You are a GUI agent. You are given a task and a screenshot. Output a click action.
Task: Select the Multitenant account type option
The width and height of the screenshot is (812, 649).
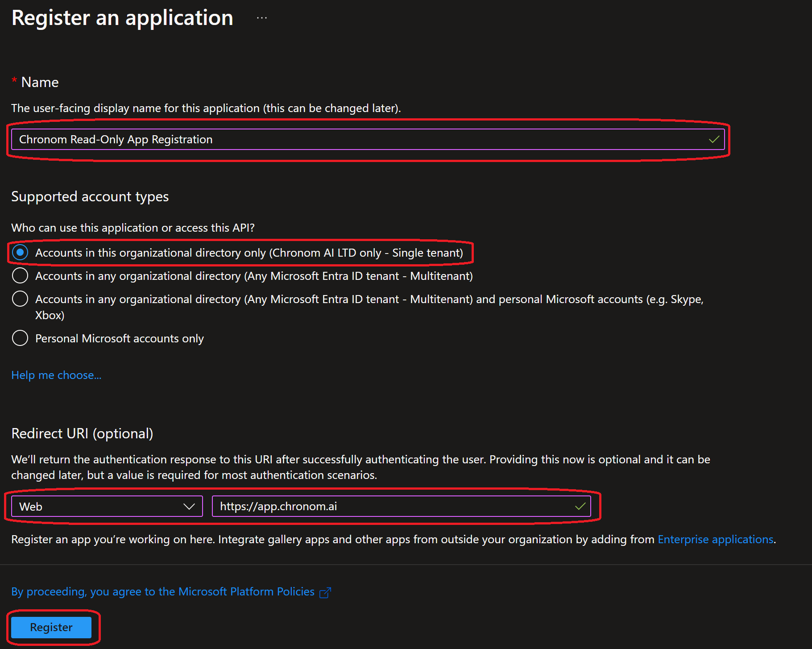point(20,275)
